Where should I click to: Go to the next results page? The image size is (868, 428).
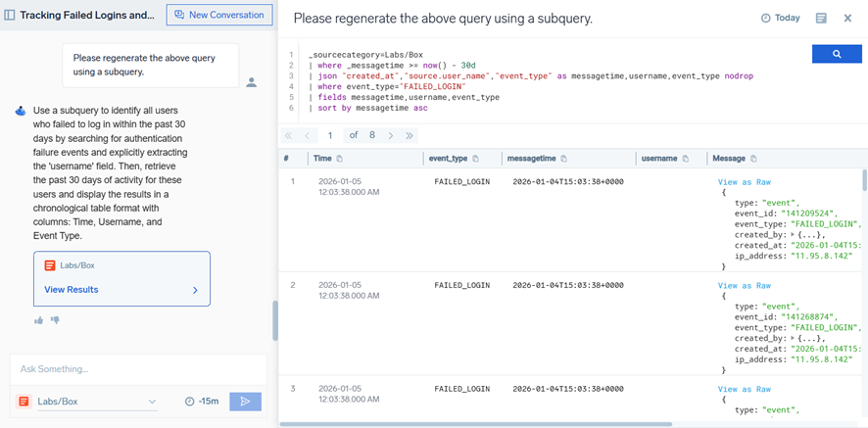point(391,135)
